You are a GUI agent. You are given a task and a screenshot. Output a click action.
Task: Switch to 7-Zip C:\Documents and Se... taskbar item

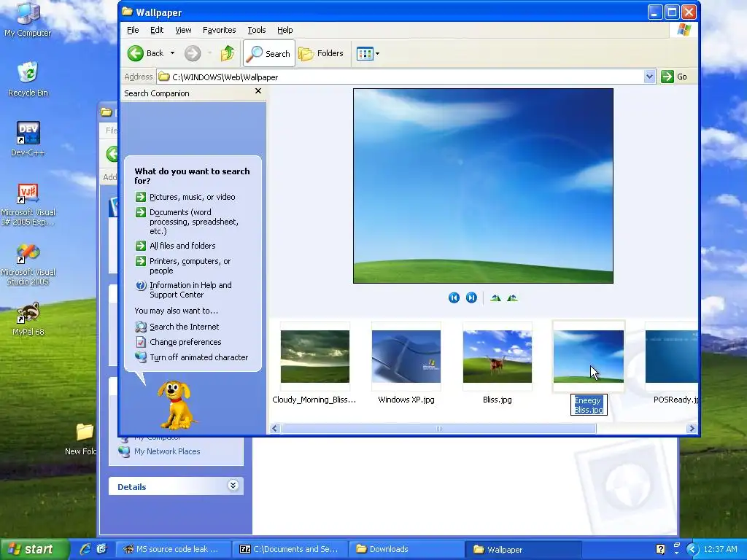click(290, 550)
